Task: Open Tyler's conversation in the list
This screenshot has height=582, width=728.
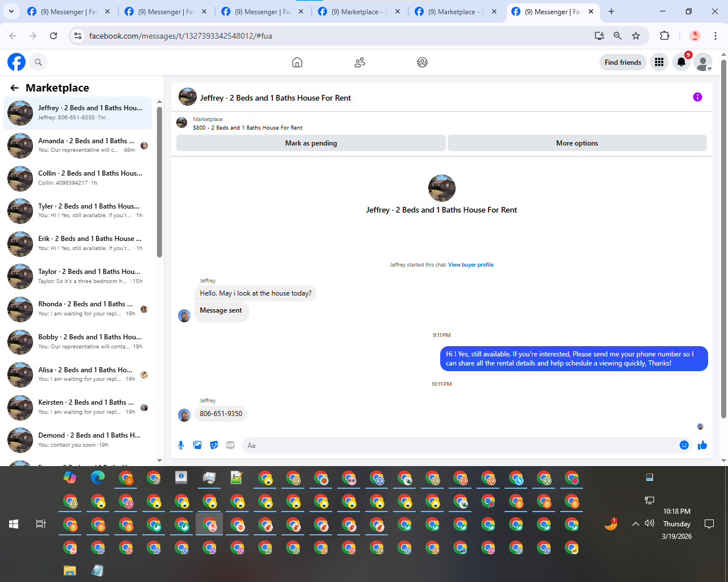Action: pyautogui.click(x=78, y=211)
